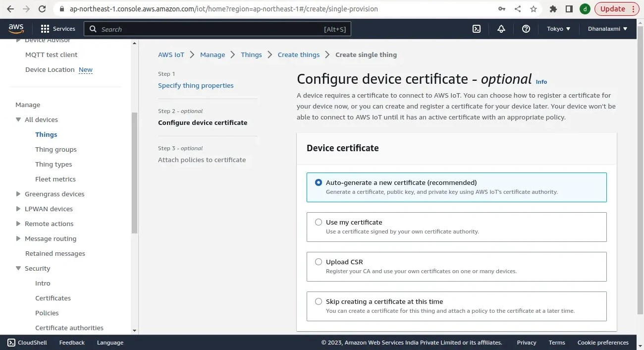Screen dimensions: 644x350
Task: Open Retained messages in the sidebar
Action: [55, 253]
